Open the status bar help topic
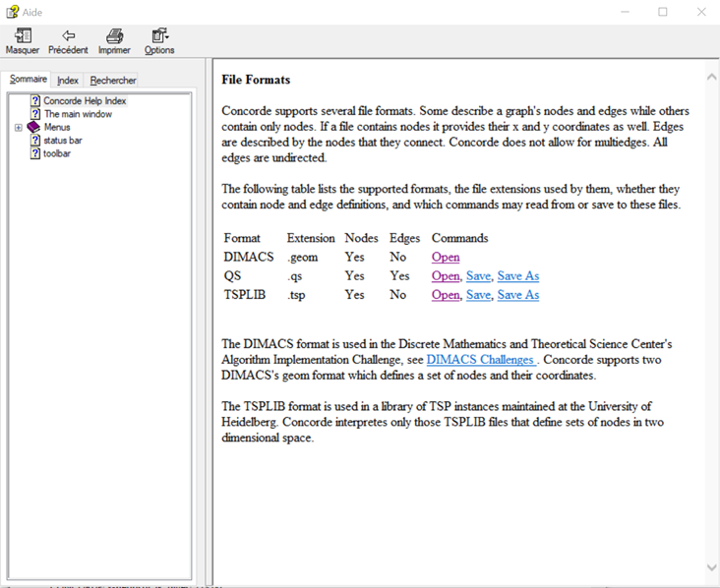 click(62, 140)
